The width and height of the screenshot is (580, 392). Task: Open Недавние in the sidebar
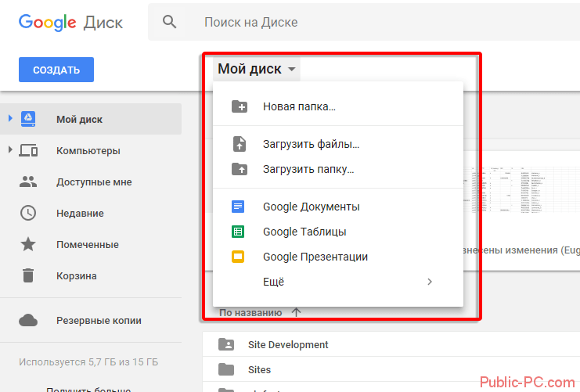pos(91,213)
